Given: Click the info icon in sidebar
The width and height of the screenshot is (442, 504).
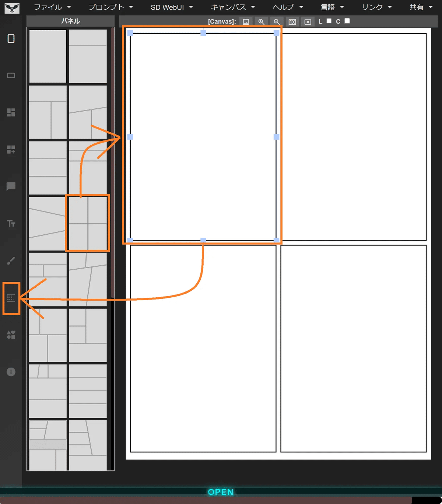Looking at the screenshot, I should pos(11,372).
